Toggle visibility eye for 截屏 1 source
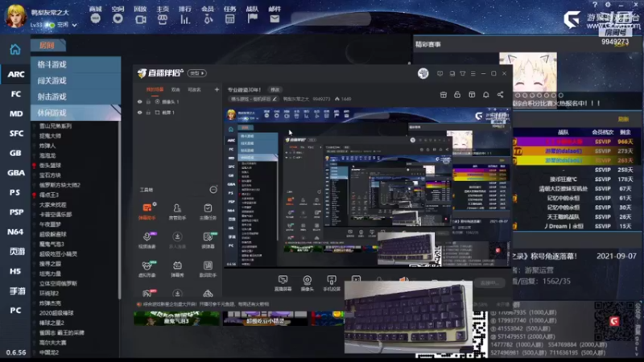Viewport: 644px width, 362px height. (139, 113)
